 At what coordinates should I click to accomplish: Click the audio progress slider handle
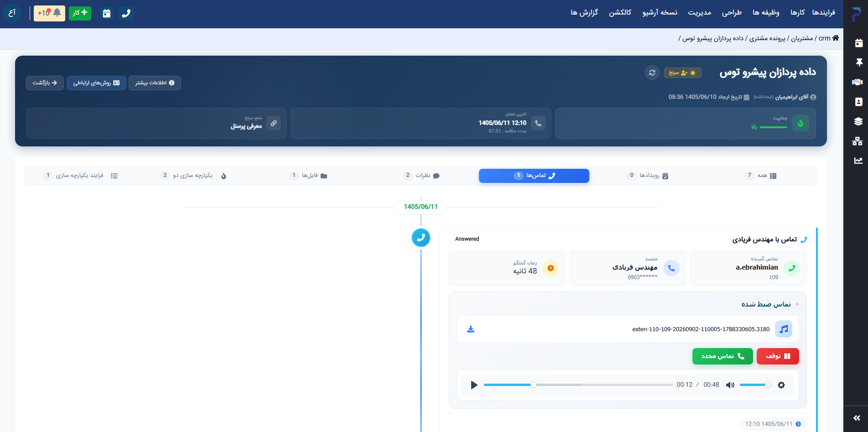click(x=533, y=385)
